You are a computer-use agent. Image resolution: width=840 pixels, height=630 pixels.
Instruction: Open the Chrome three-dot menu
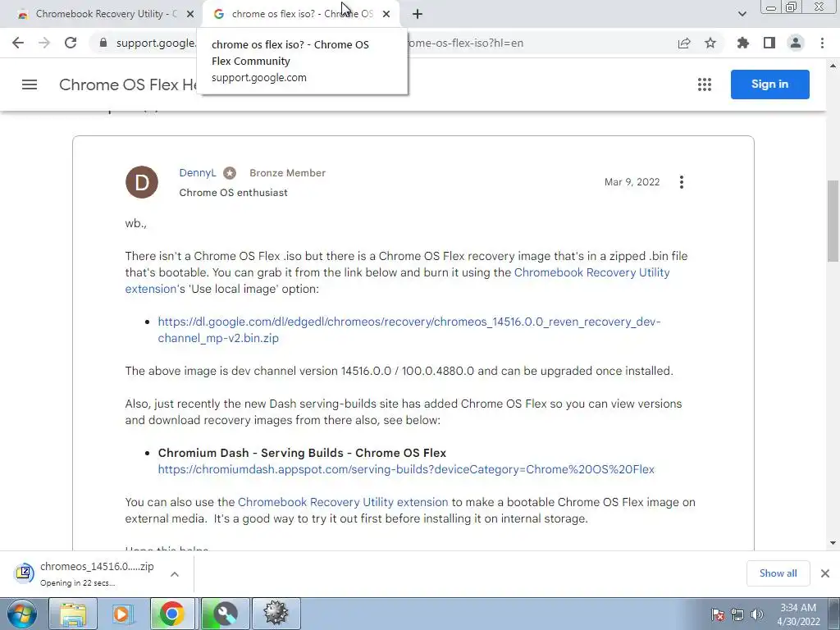pyautogui.click(x=822, y=43)
